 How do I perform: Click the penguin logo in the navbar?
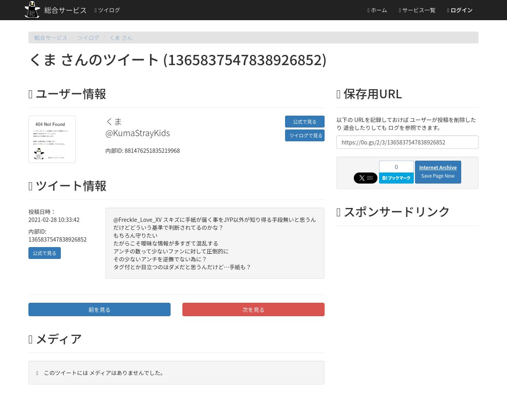click(x=32, y=10)
